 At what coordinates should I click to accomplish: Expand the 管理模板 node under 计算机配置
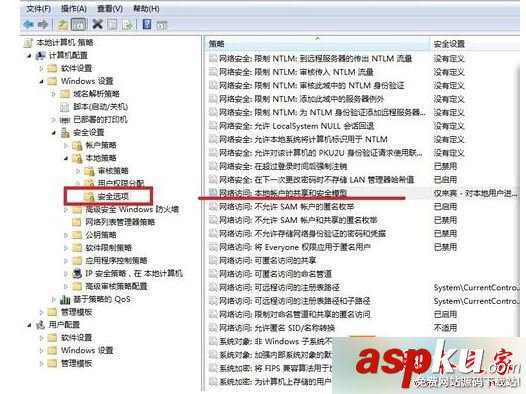(x=42, y=312)
